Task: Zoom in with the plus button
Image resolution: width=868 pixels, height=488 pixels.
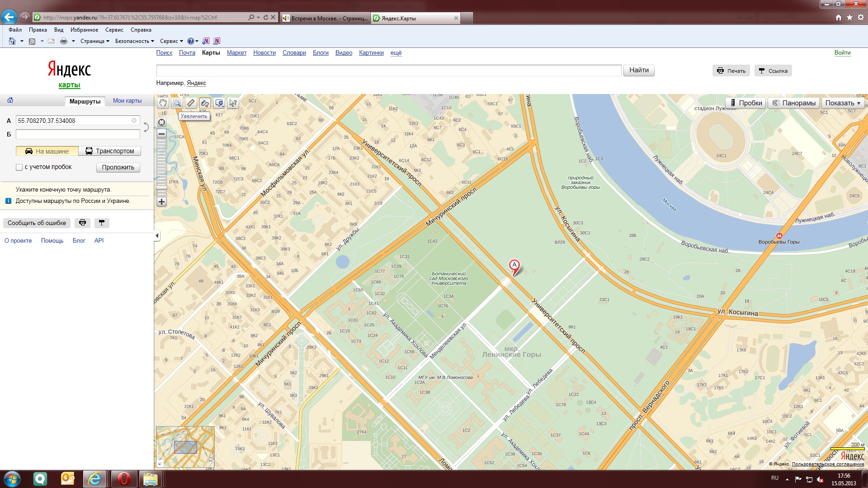Action: [x=161, y=202]
